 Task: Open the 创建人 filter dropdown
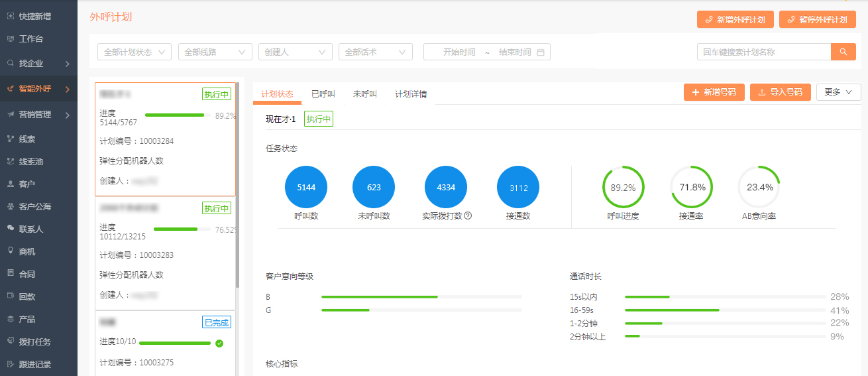(296, 52)
